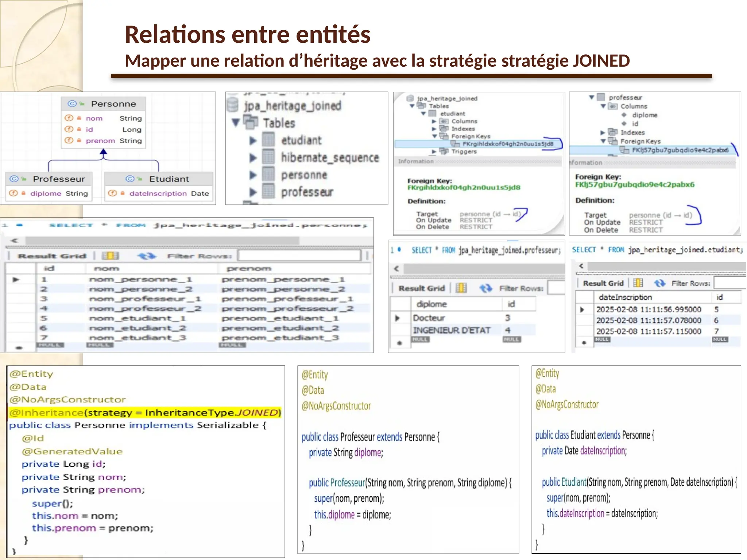The height and width of the screenshot is (560, 747).
Task: Click 'private Date dateInscription;' code line
Action: coord(584,451)
